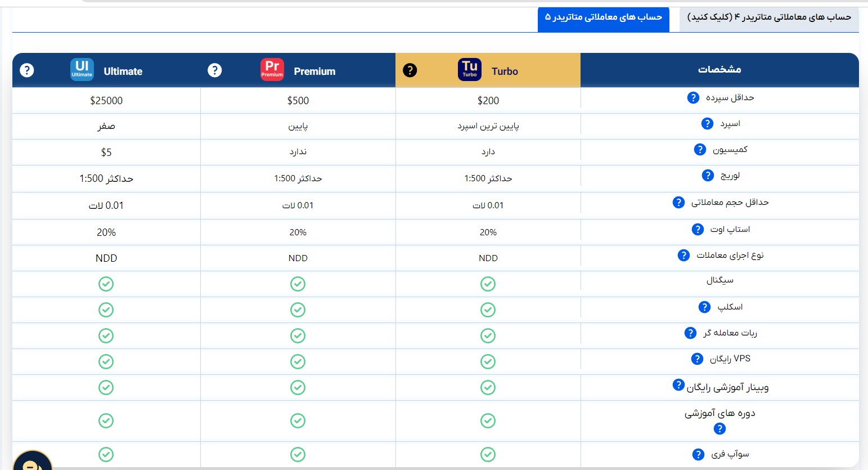Click the Turbo NDD execution cell
Viewport: 868px width, 470px height.
coord(488,258)
